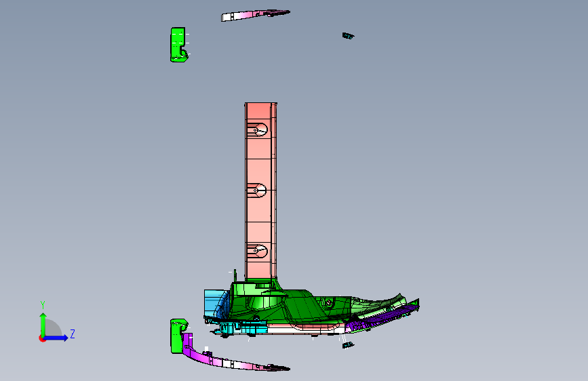Click the gray YZ plane arc on triad
588x381 pixels.
click(53, 327)
